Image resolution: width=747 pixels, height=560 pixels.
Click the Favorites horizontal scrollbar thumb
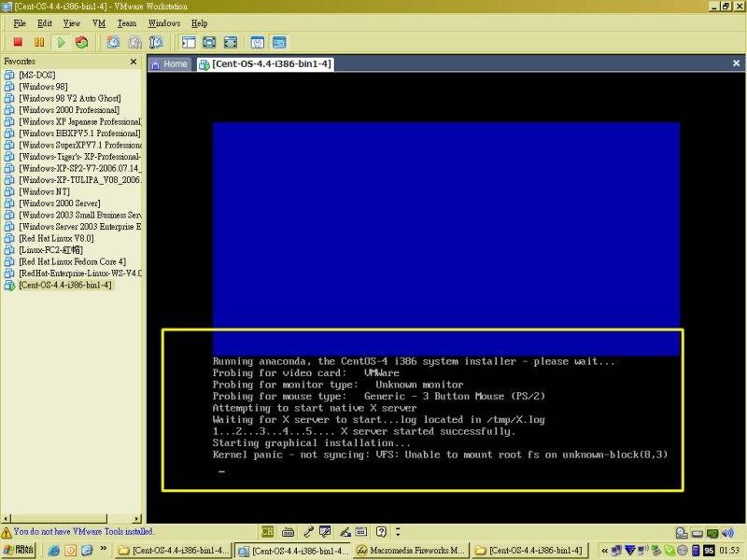[59, 519]
